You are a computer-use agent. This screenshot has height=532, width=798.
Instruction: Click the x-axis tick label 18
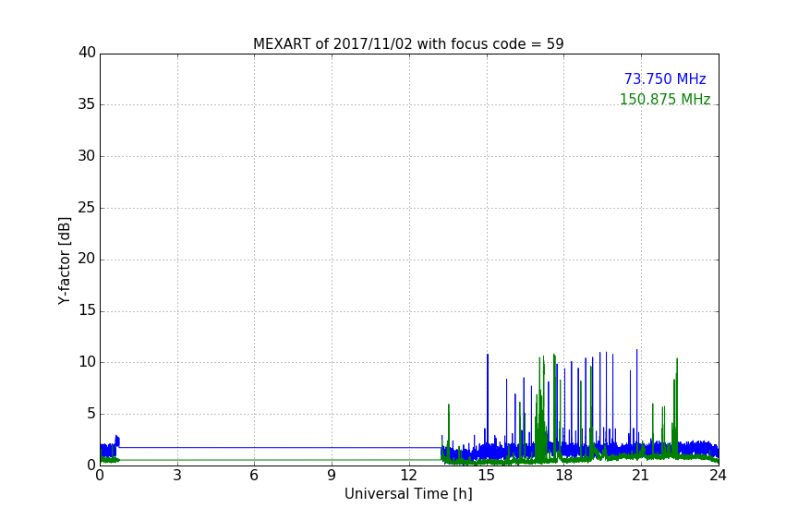click(x=564, y=476)
